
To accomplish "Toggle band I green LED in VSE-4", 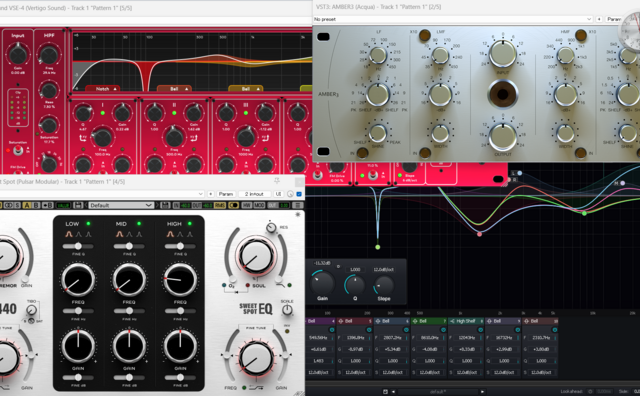I will [x=102, y=113].
